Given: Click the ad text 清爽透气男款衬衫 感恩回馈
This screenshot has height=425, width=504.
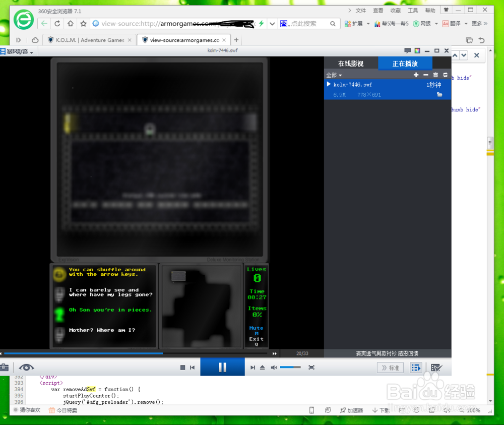Looking at the screenshot, I should [387, 353].
